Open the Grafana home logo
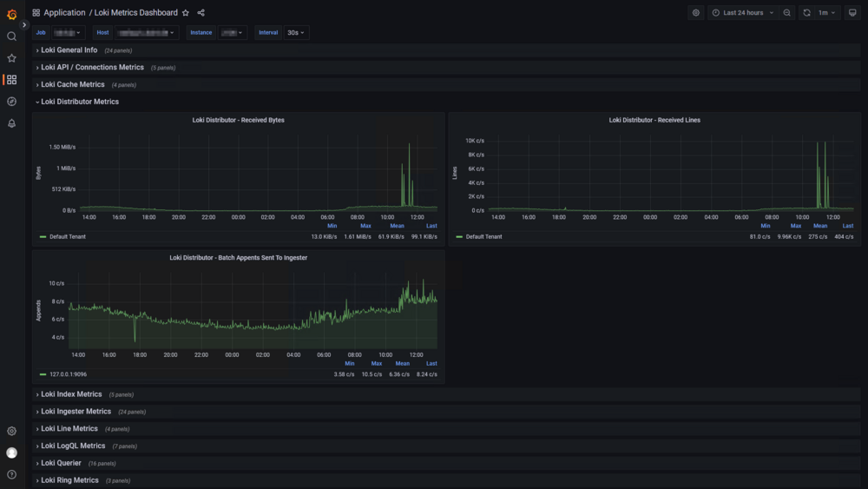This screenshot has width=868, height=489. pos(11,14)
